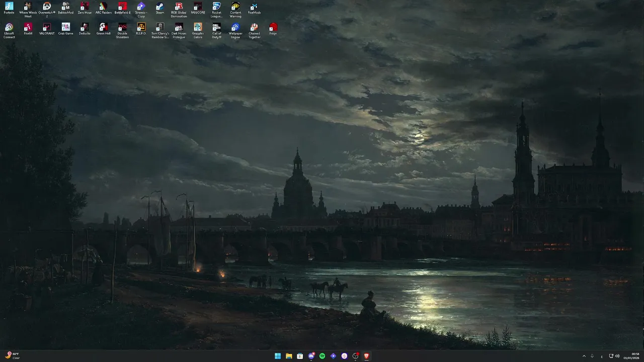Image resolution: width=644 pixels, height=362 pixels.
Task: Select the Zero Hour desktop icon
Action: (x=85, y=8)
